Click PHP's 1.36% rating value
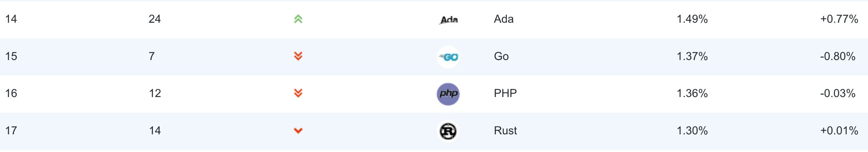Viewport: 868px width, 152px height. click(692, 93)
